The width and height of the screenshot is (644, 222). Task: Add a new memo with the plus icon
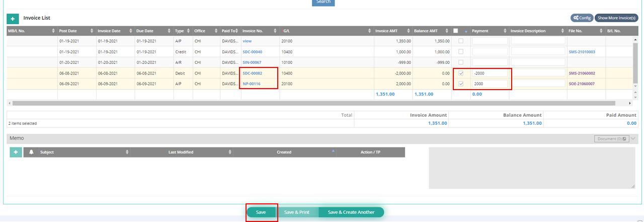[x=16, y=152]
